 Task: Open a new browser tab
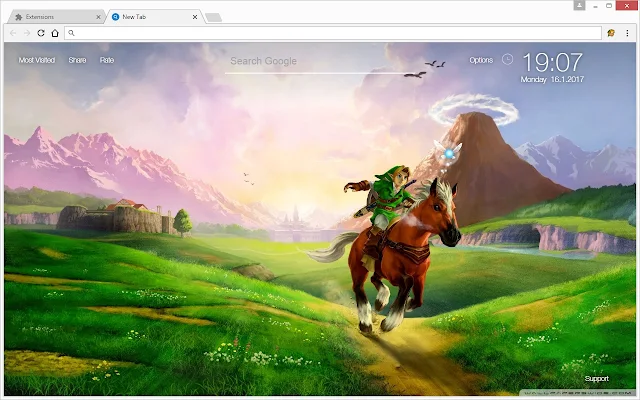[213, 17]
